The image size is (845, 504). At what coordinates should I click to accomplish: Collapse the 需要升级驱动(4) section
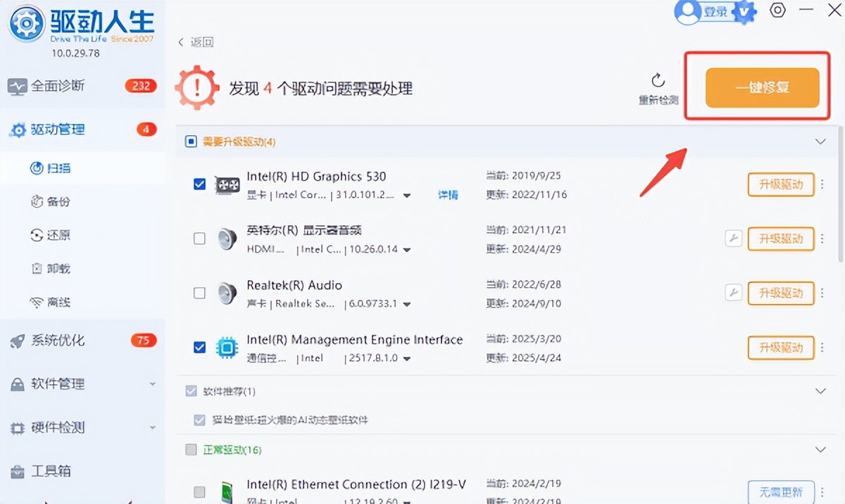(820, 141)
